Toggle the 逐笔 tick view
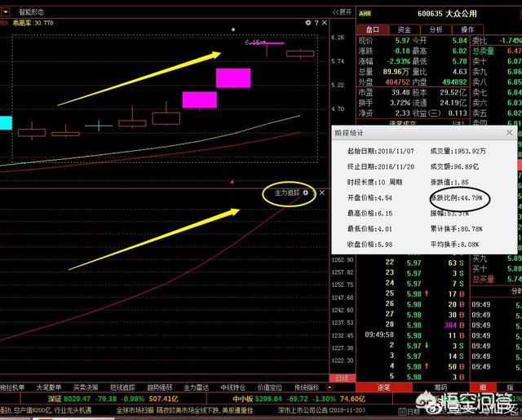 coord(383,388)
